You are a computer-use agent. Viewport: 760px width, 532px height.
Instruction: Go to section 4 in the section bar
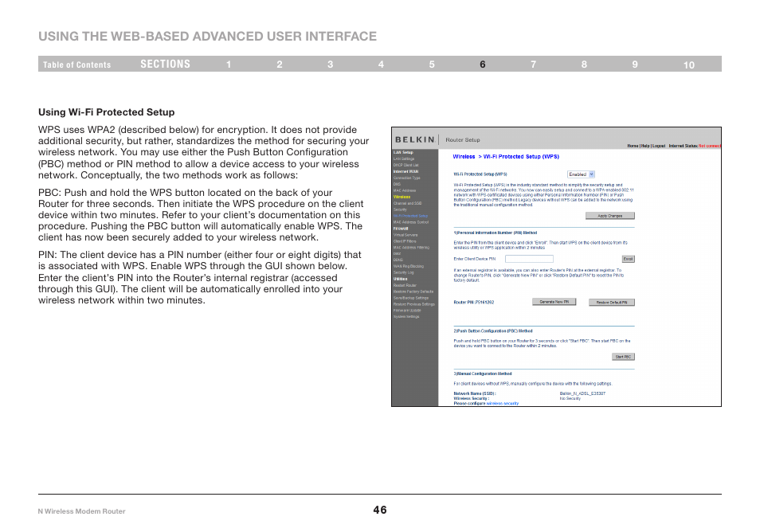point(381,65)
